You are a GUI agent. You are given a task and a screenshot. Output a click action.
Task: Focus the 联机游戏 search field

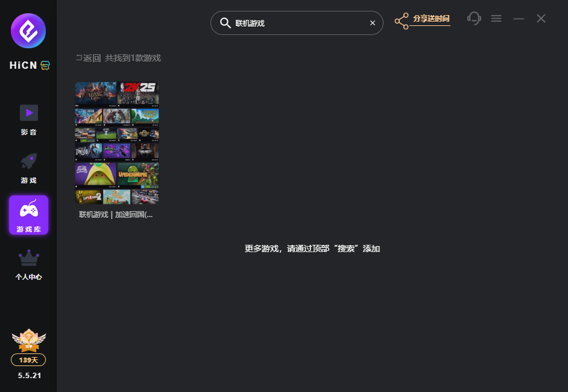[295, 23]
